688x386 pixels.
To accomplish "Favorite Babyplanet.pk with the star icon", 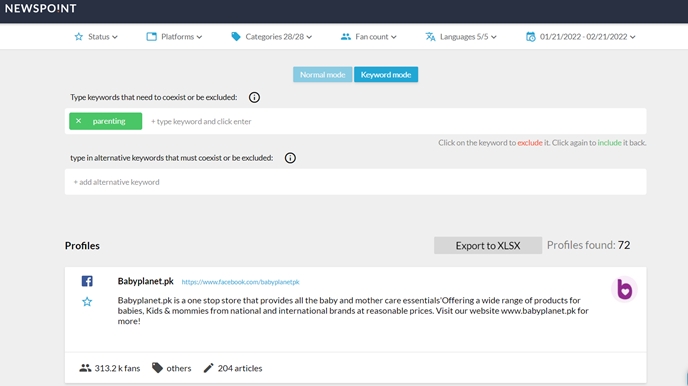I will [87, 302].
